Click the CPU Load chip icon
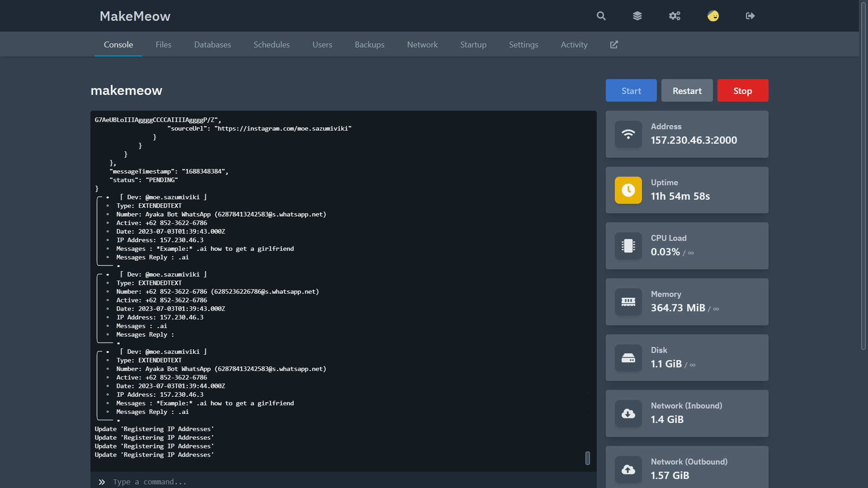The width and height of the screenshot is (868, 488). coord(628,246)
